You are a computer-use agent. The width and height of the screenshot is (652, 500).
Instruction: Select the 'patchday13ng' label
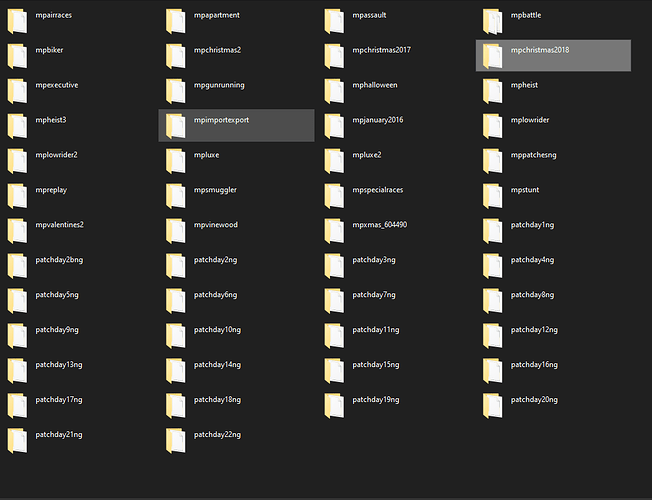(59, 365)
